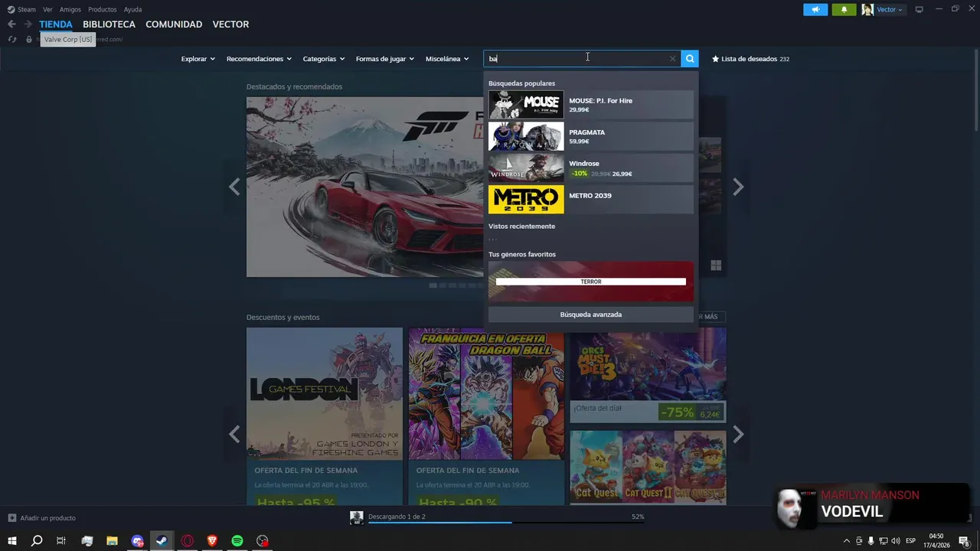The image size is (980, 551).
Task: Open the London Games Festival card
Action: coord(325,416)
